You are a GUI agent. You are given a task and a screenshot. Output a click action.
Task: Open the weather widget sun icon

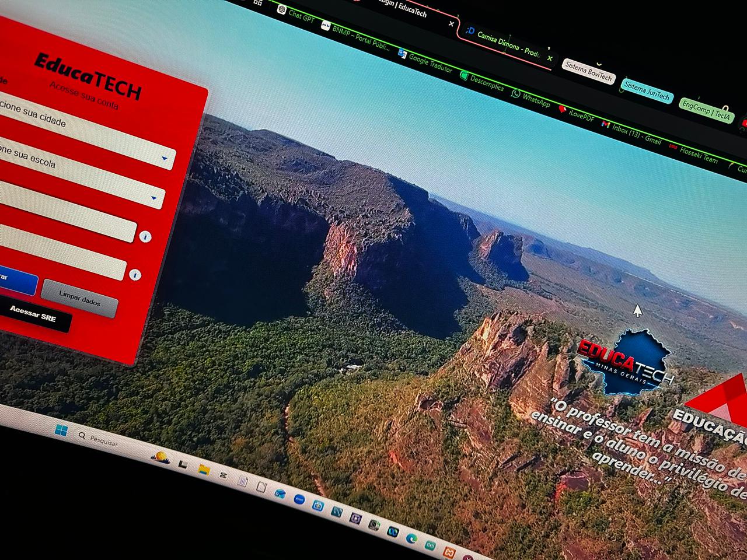click(x=160, y=457)
